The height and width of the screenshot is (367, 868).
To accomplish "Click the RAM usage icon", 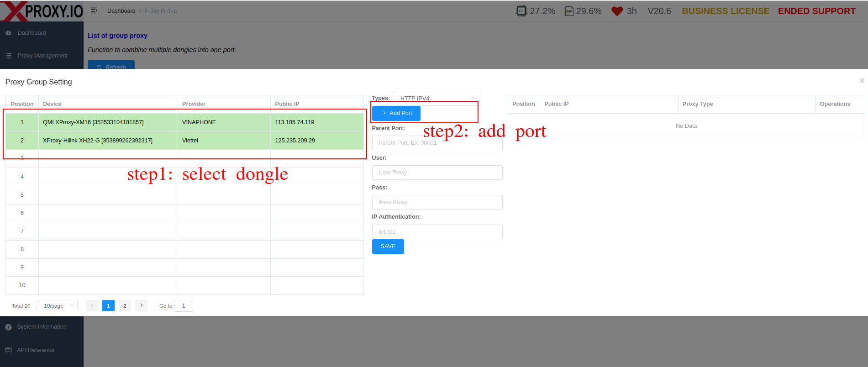I will (569, 11).
